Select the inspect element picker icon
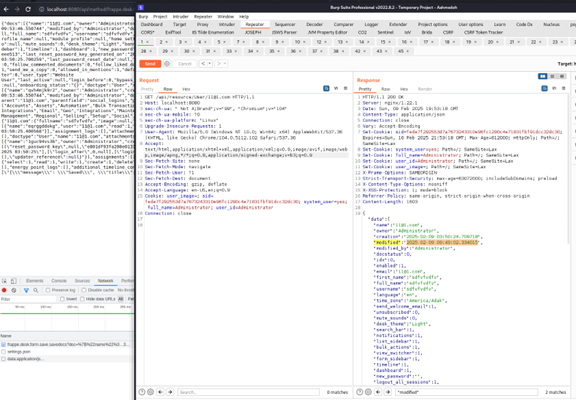Viewport: 576px width, 400px height. 4,281
